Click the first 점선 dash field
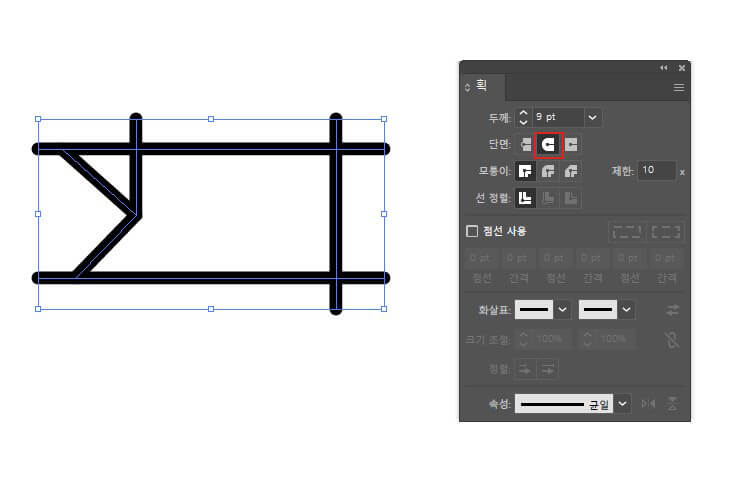The width and height of the screenshot is (737, 489). tap(481, 258)
